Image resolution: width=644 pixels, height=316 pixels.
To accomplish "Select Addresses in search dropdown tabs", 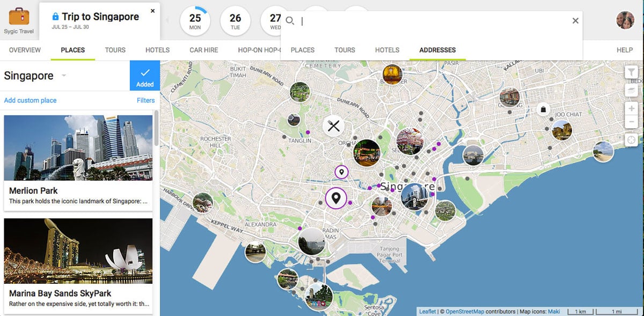I will [437, 50].
